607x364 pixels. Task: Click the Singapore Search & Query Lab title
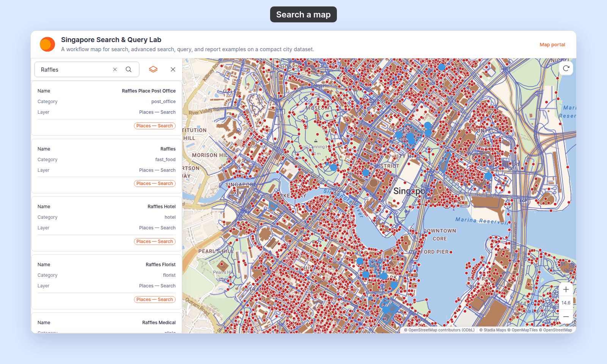point(111,40)
